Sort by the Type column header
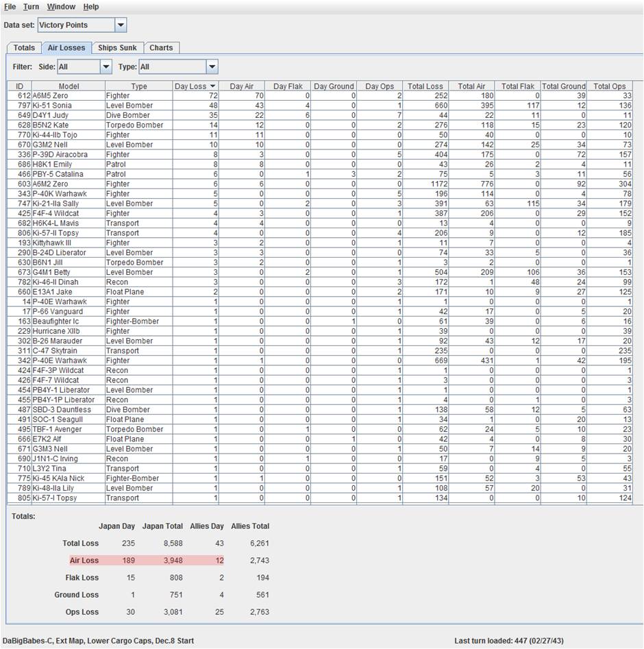Viewport: 644px width, 649px height. 139,86
